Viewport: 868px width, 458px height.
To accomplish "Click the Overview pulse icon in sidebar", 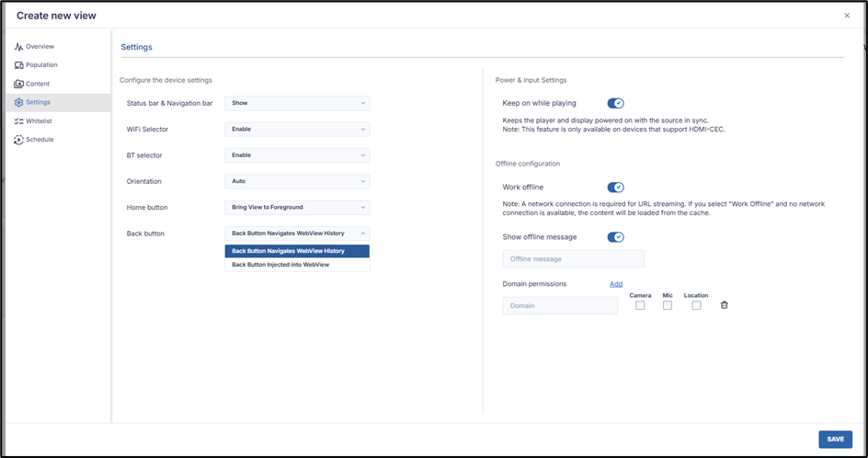I will 18,46.
